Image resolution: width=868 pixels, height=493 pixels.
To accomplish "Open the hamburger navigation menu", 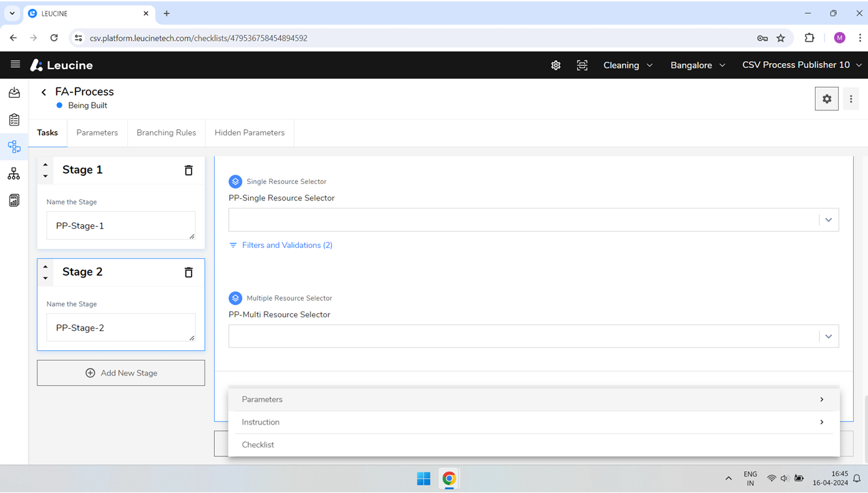I will (15, 65).
